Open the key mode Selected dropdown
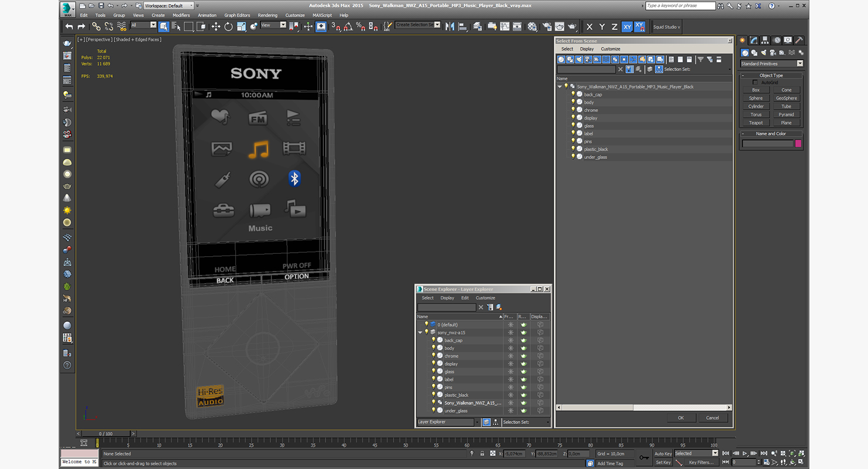Screen dimensions: 868x469 pos(696,453)
